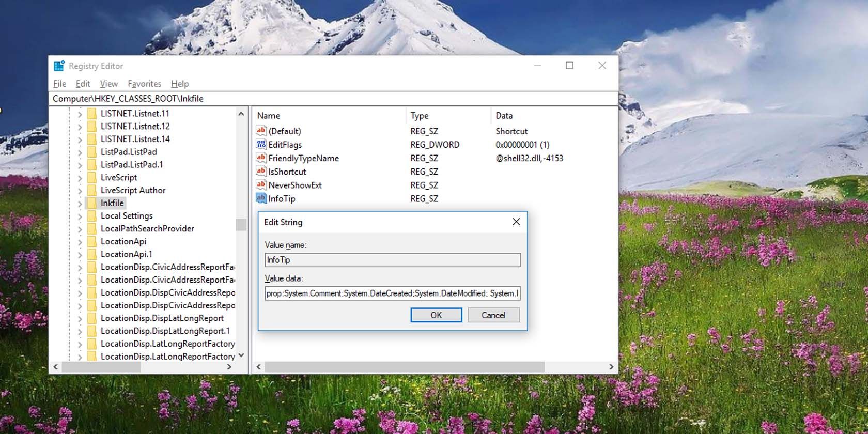868x434 pixels.
Task: Click the folder icon next to LiveScript
Action: coord(92,178)
